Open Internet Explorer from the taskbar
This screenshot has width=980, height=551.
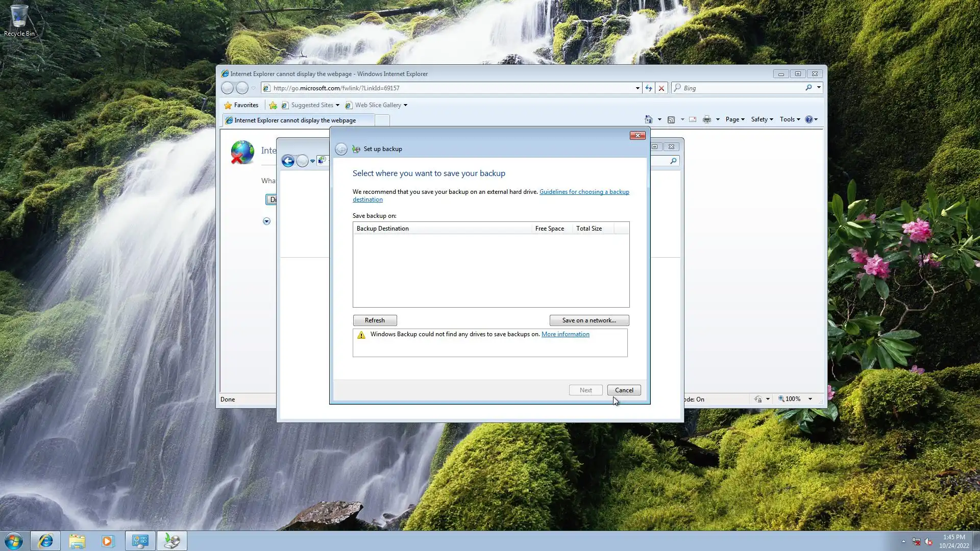45,541
